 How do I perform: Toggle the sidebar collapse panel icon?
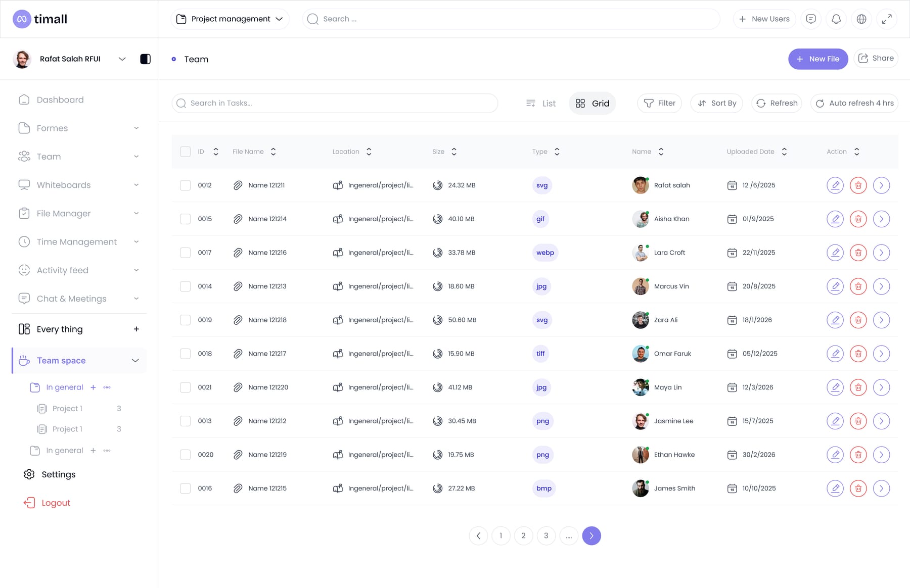[x=145, y=59]
